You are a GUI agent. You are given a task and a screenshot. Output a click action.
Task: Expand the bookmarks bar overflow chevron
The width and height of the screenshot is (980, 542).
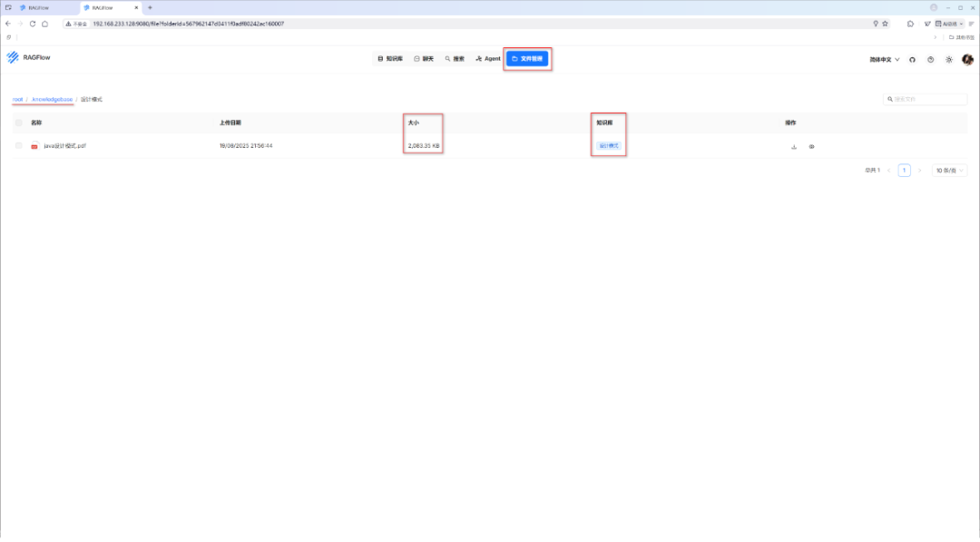(x=935, y=37)
